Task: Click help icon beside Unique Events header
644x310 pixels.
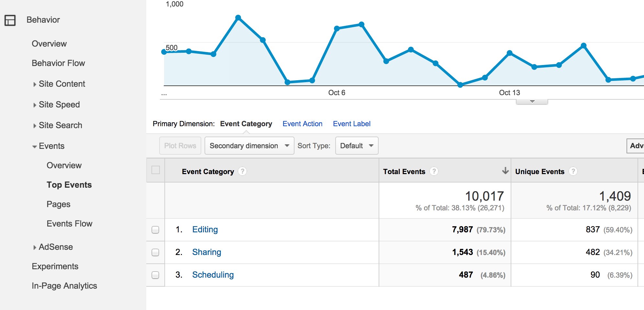Action: pos(573,171)
